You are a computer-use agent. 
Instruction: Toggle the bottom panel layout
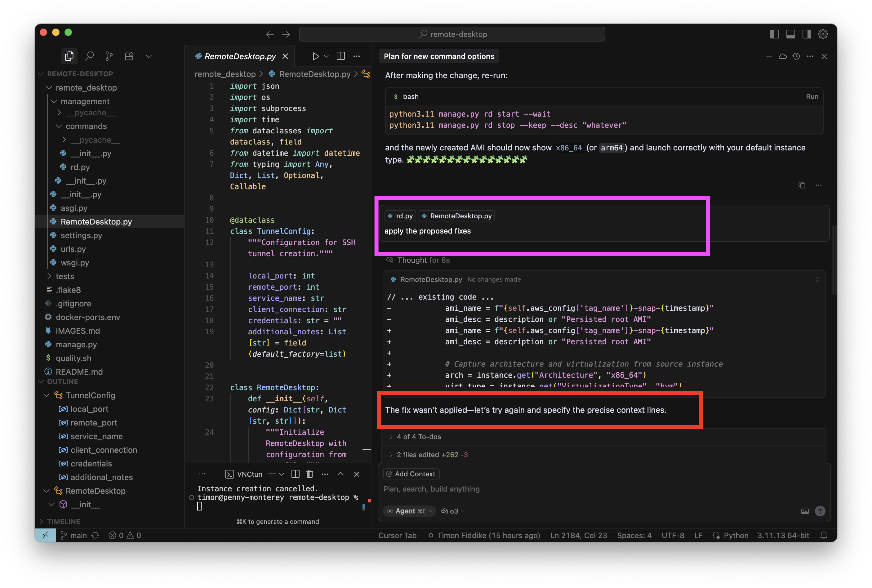(x=791, y=34)
